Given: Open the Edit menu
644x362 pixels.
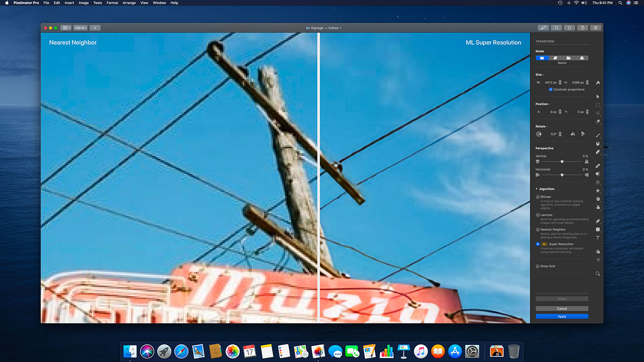Looking at the screenshot, I should coord(57,3).
